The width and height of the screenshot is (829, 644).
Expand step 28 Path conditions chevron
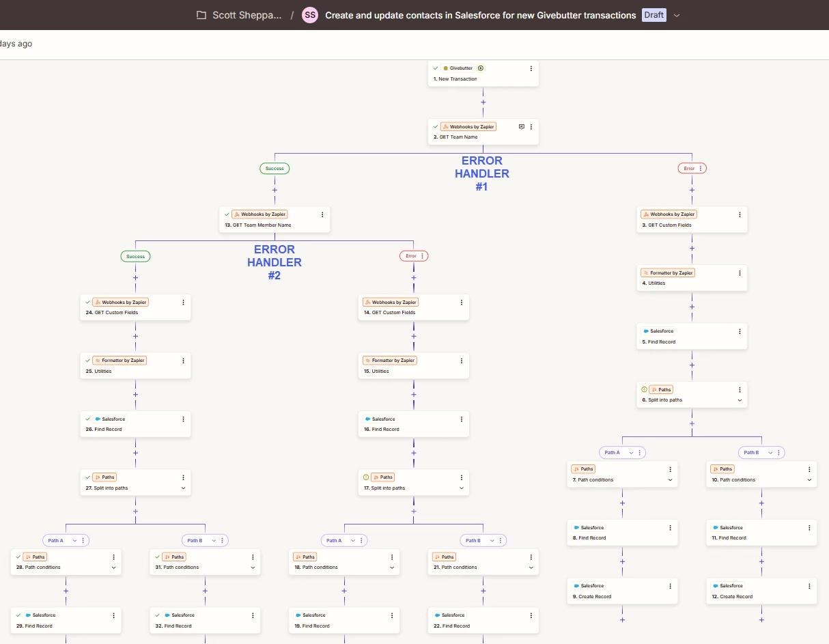click(x=113, y=568)
